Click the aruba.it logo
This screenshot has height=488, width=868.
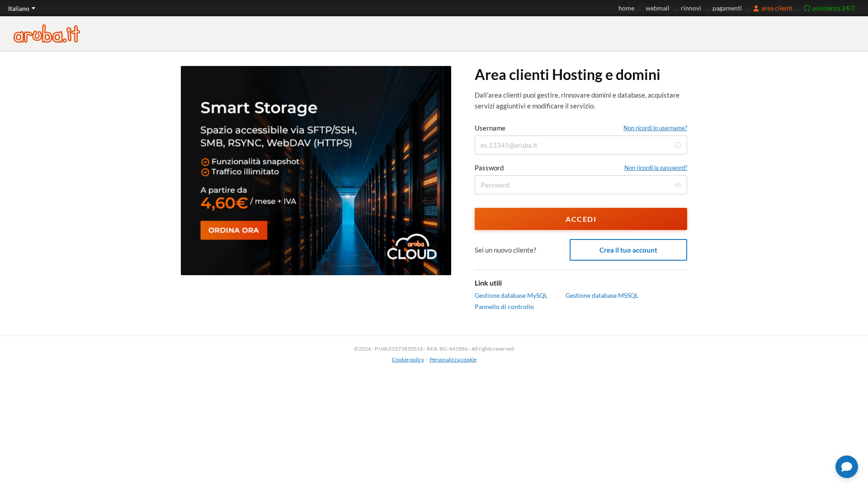tap(47, 34)
